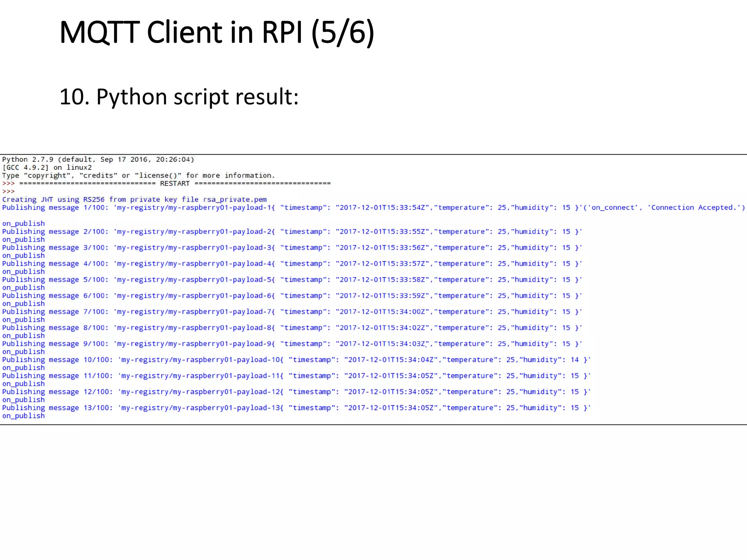The image size is (747, 560).
Task: Click the "Creating JWT using RS256" line
Action: 134,199
